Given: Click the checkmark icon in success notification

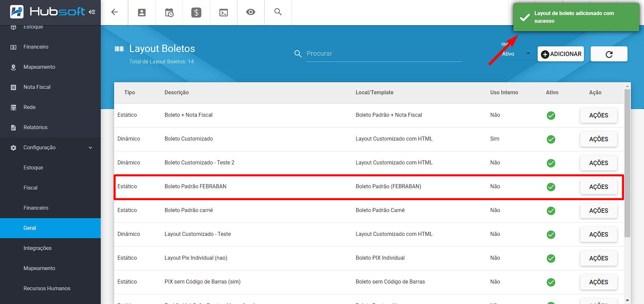Looking at the screenshot, I should 525,17.
